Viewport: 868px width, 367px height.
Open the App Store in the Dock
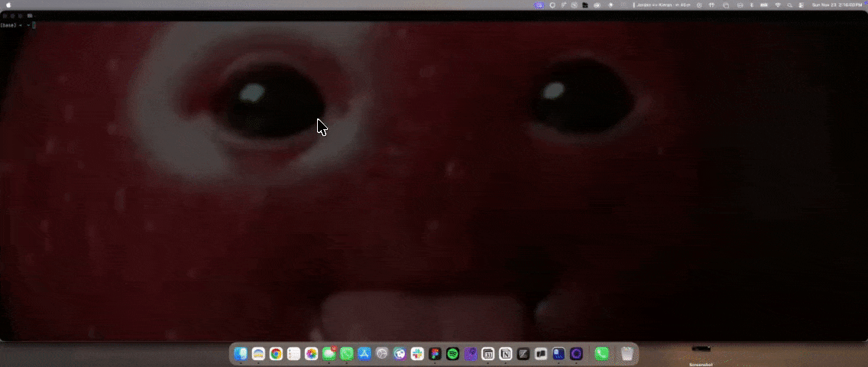tap(364, 353)
